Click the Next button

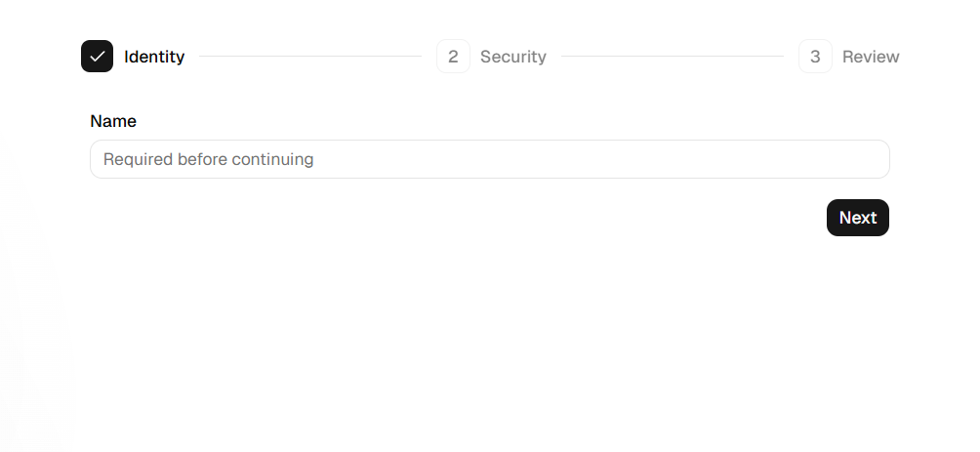coord(857,218)
